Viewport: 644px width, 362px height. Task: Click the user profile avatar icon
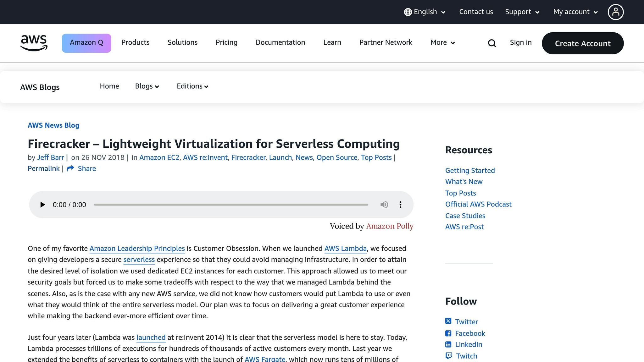click(x=615, y=12)
